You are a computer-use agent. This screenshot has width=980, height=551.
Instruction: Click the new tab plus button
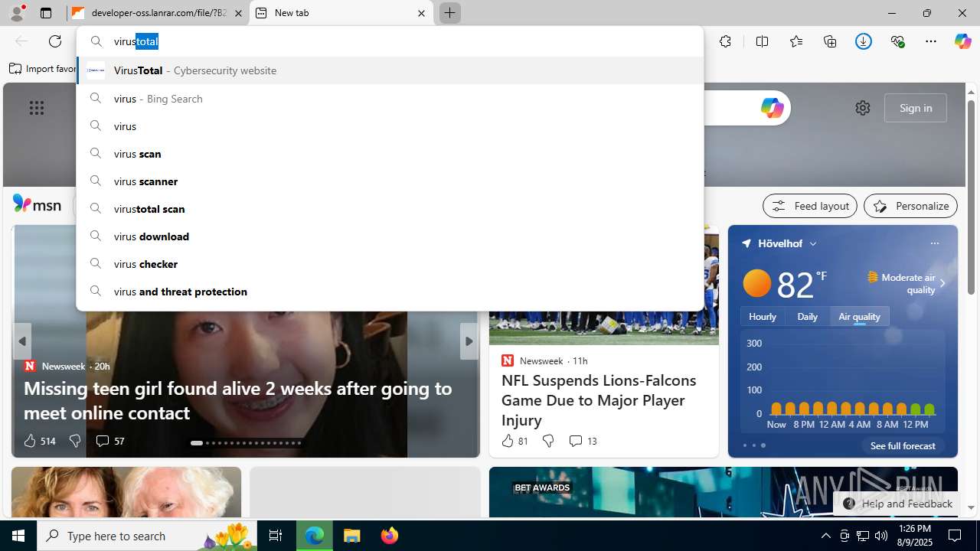pos(449,13)
